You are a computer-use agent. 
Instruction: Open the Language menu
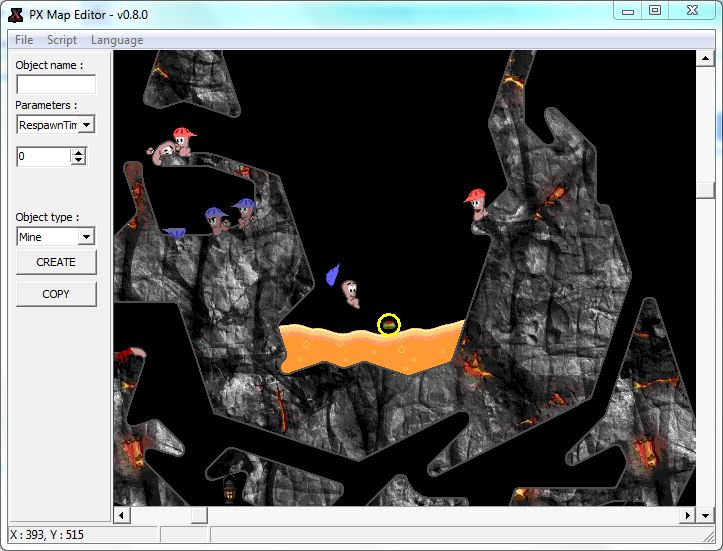click(117, 40)
